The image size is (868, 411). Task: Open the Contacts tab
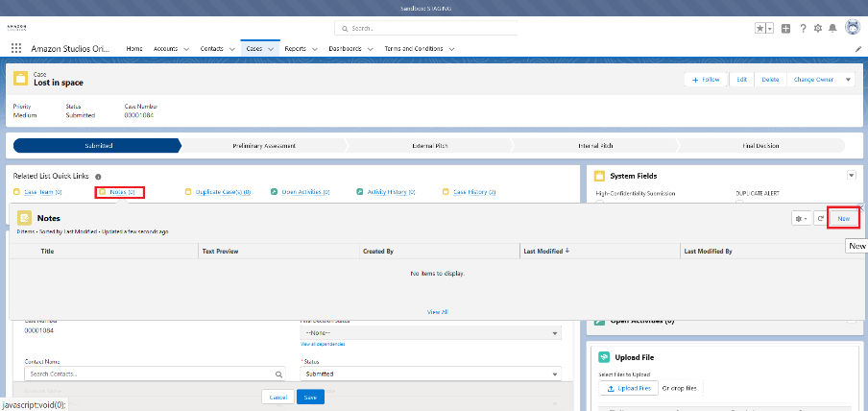[211, 49]
